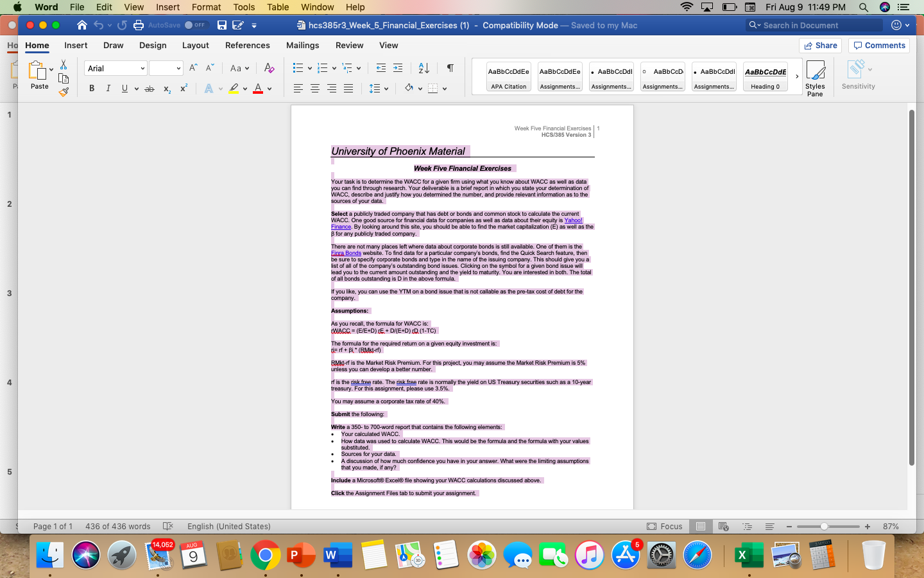Toggle strikethrough formatting

(x=149, y=89)
